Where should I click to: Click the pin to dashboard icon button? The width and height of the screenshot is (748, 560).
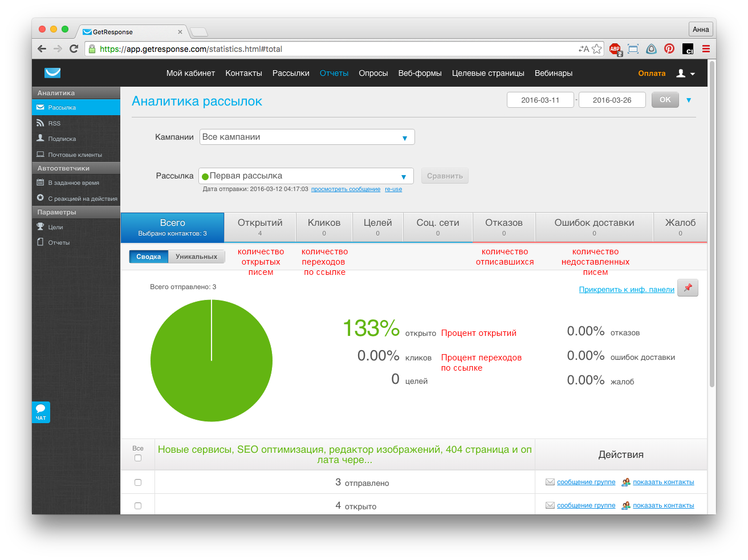[x=688, y=288]
